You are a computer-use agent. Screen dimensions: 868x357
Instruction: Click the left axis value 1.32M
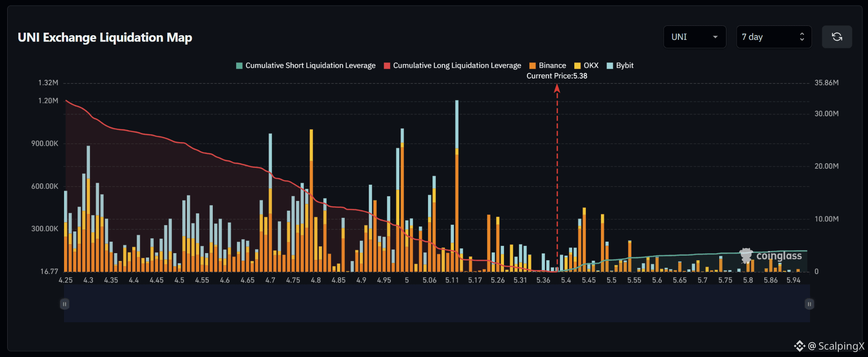(x=48, y=83)
